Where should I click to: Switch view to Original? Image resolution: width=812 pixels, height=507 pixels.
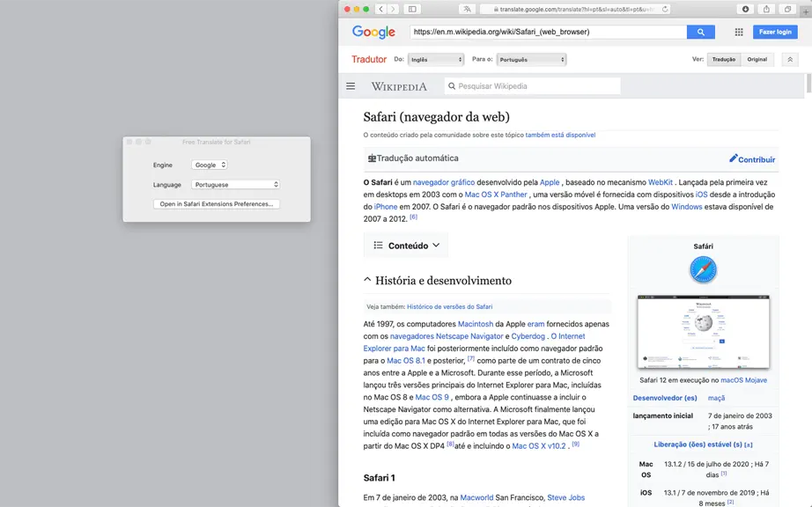[x=757, y=60]
